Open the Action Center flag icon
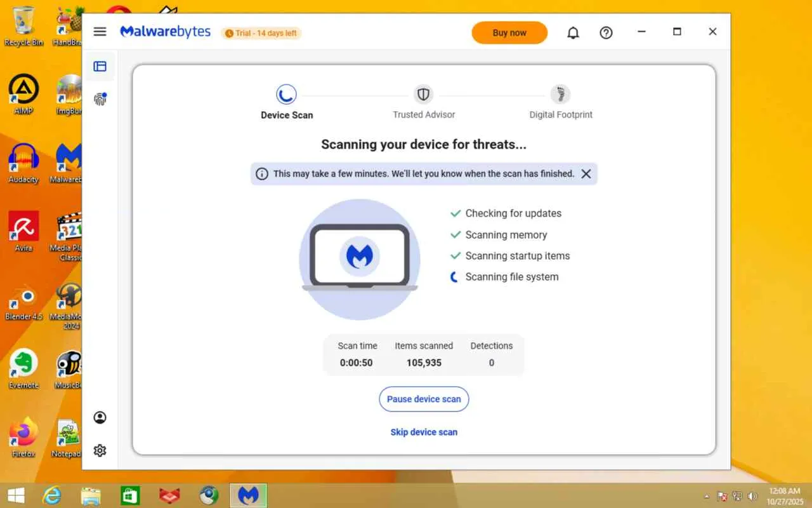The width and height of the screenshot is (812, 508). [x=722, y=496]
